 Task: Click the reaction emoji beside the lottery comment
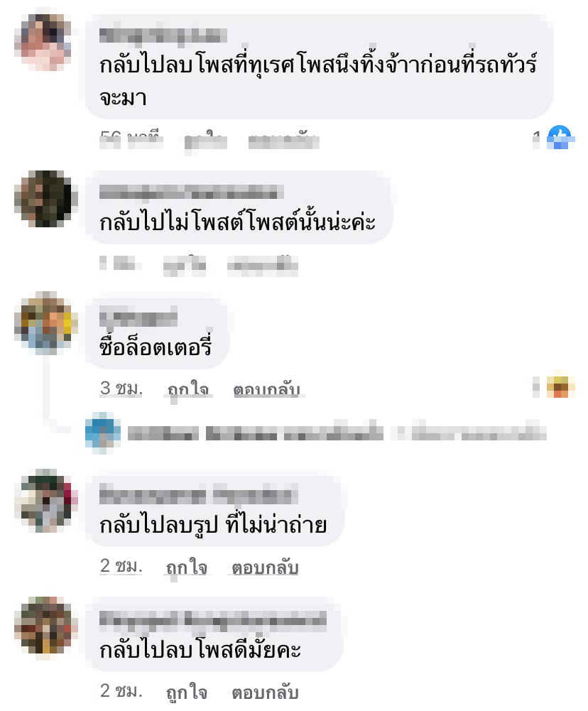(x=560, y=387)
